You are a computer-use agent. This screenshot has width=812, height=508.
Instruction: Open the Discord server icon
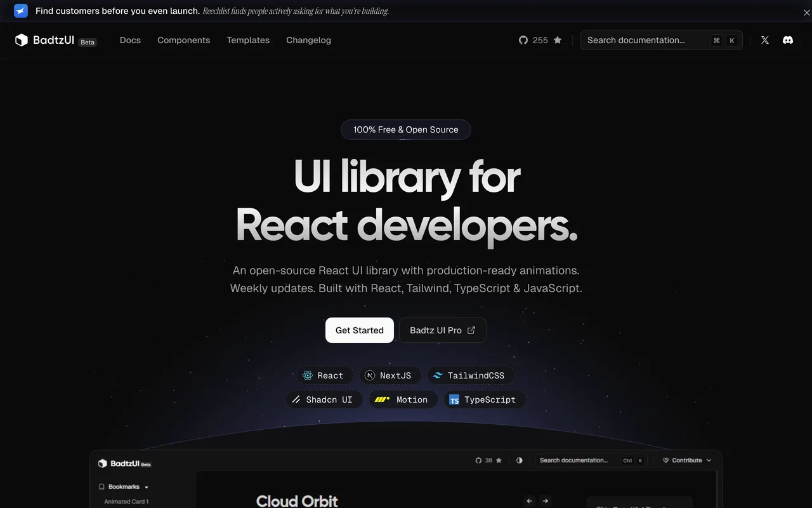click(x=788, y=40)
